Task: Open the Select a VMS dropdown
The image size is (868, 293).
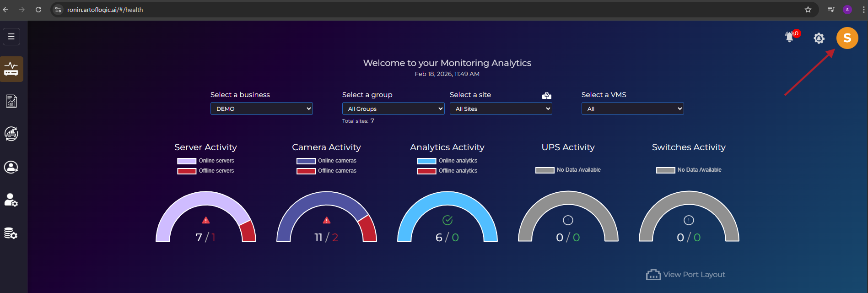Action: (x=632, y=109)
